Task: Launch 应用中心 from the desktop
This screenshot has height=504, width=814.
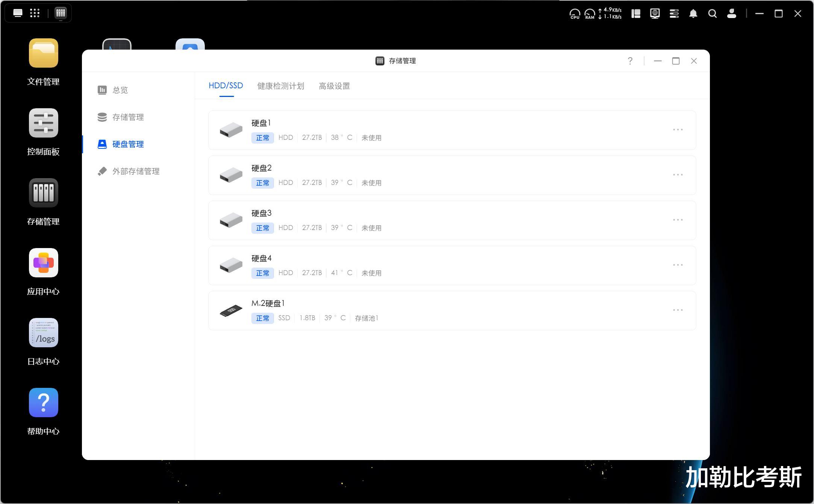Action: (43, 263)
